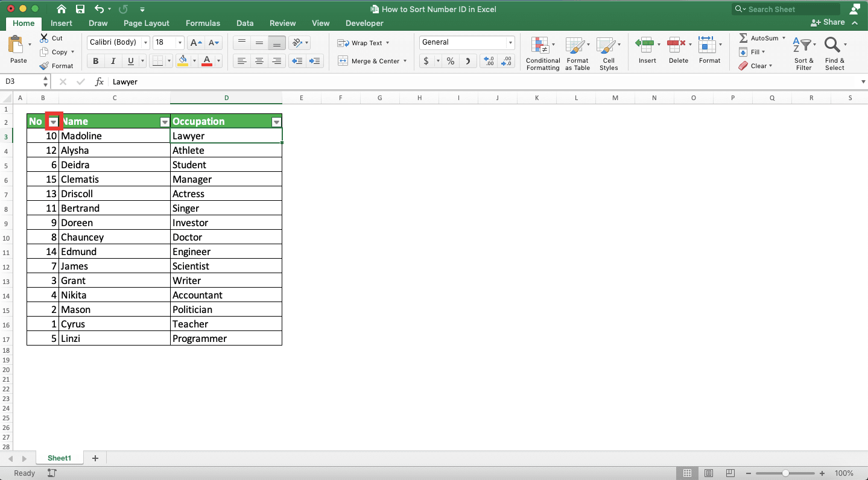
Task: Decrease decimal places
Action: point(507,61)
